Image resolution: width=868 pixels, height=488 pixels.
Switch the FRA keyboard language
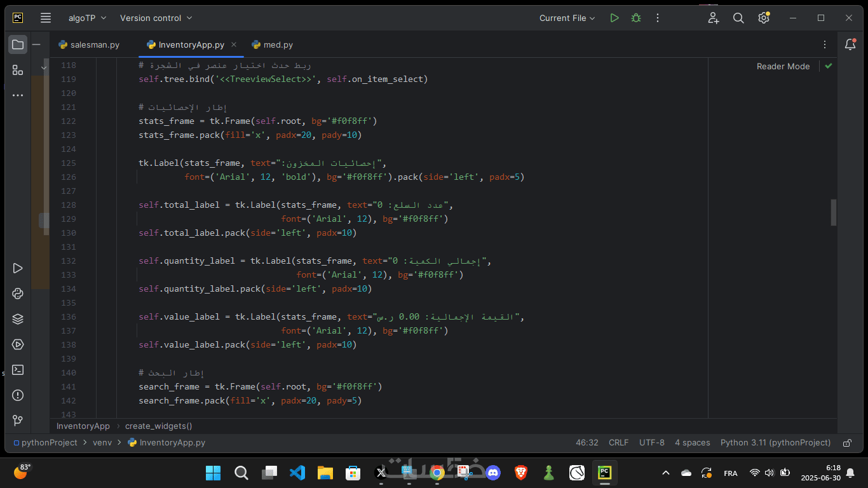pyautogui.click(x=731, y=473)
